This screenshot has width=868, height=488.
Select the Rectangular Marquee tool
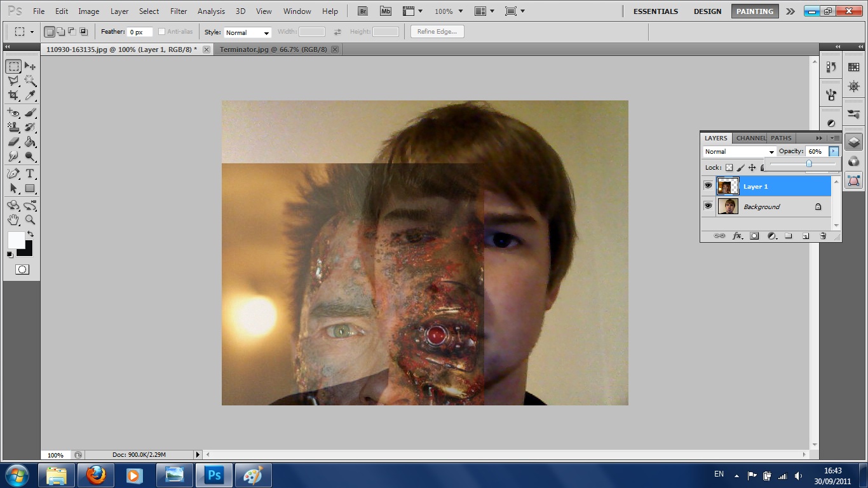point(13,66)
